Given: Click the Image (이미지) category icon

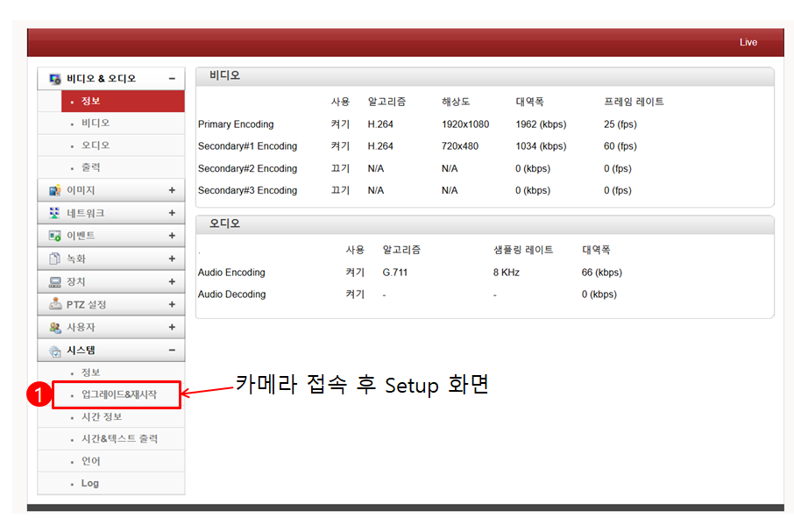Looking at the screenshot, I should click(54, 190).
